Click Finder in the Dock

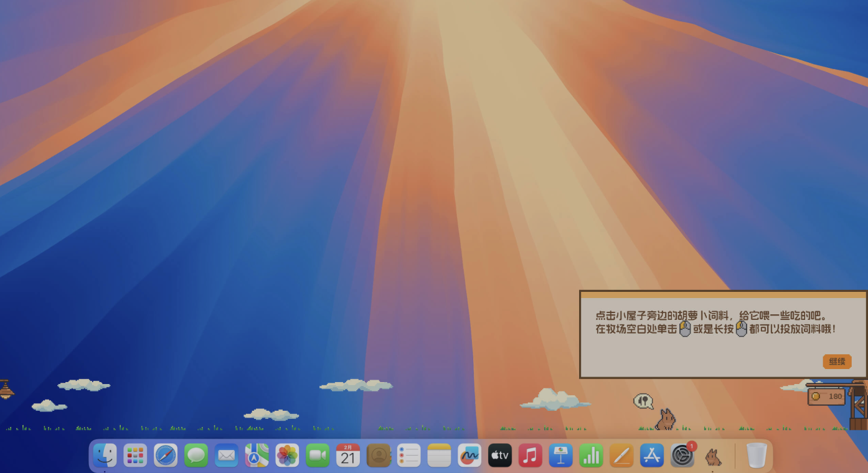[105, 455]
